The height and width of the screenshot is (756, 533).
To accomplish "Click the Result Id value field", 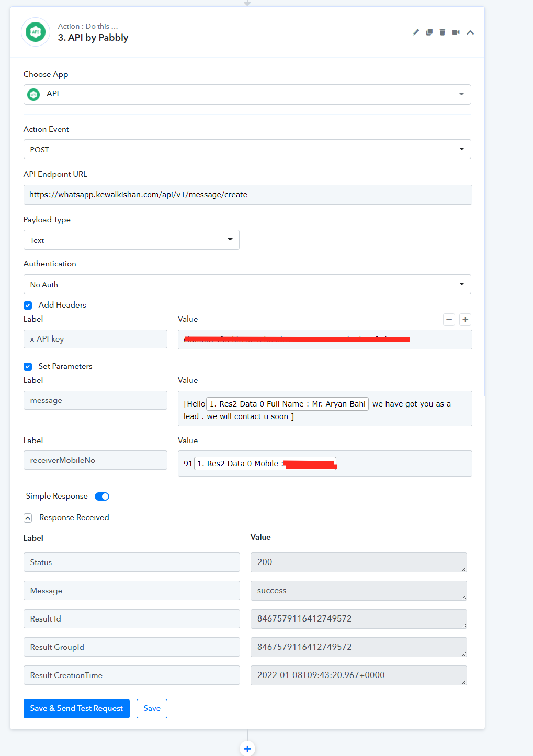I will pos(359,619).
